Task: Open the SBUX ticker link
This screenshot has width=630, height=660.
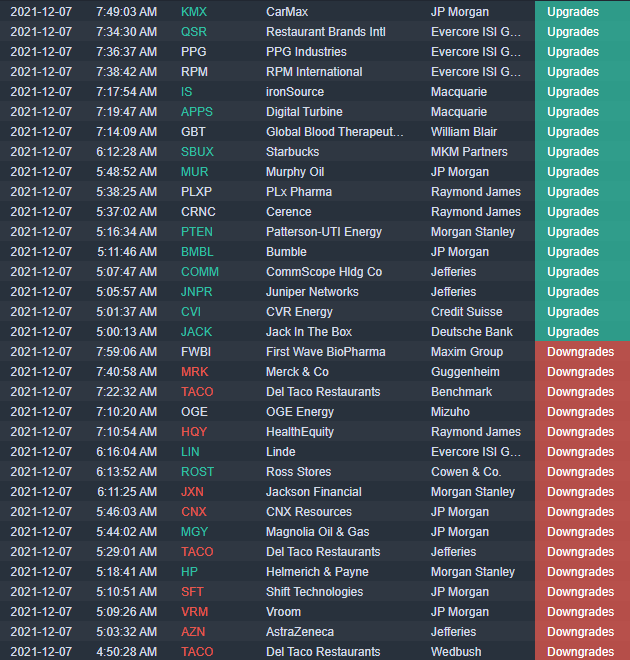Action: click(x=198, y=152)
